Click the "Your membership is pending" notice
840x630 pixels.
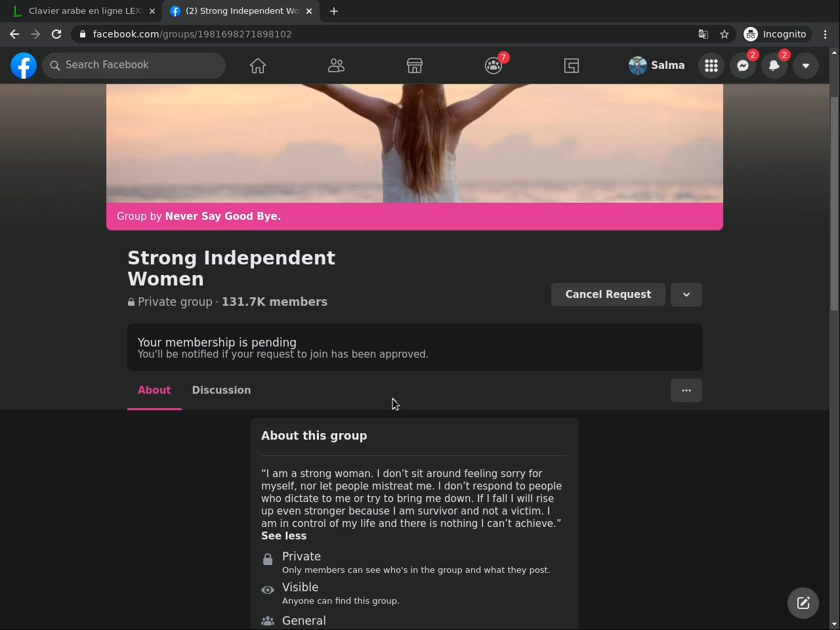click(x=415, y=347)
